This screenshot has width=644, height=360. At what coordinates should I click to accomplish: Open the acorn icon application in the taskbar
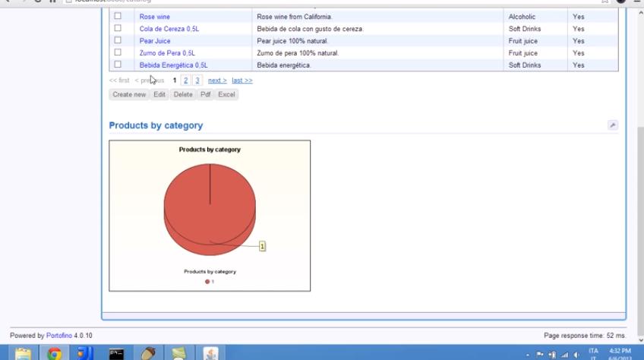[147, 353]
